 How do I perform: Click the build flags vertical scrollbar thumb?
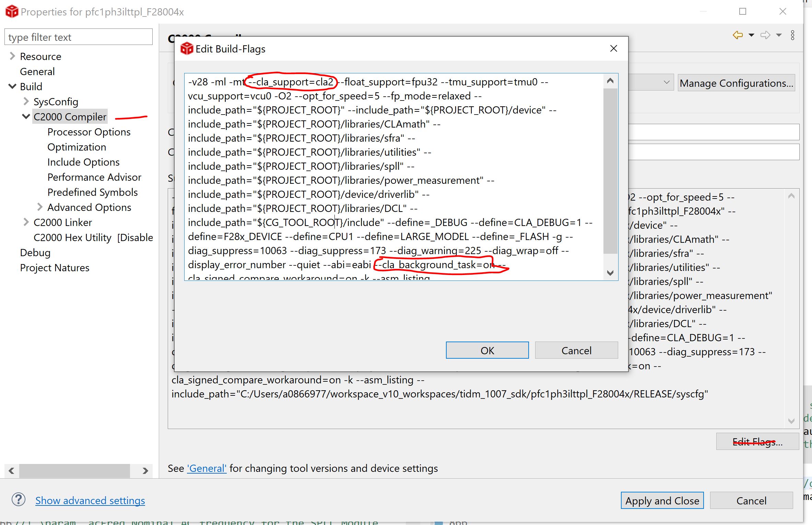[610, 171]
